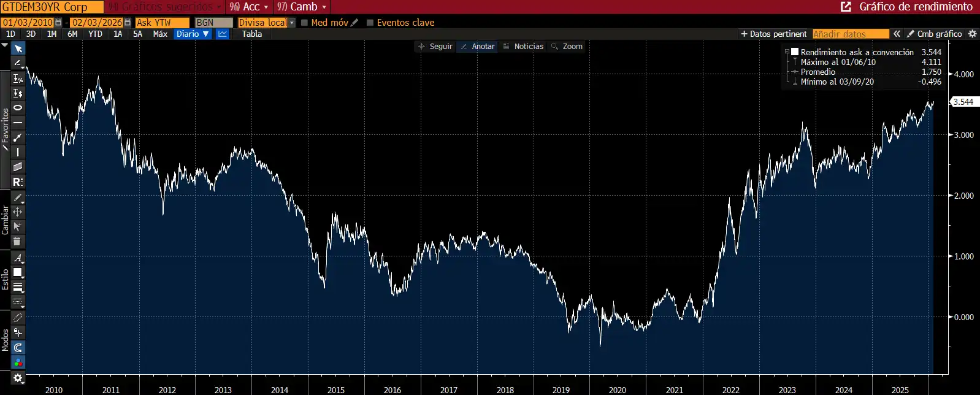Expand the Divisa local dropdown
This screenshot has width=980, height=395.
pos(292,23)
